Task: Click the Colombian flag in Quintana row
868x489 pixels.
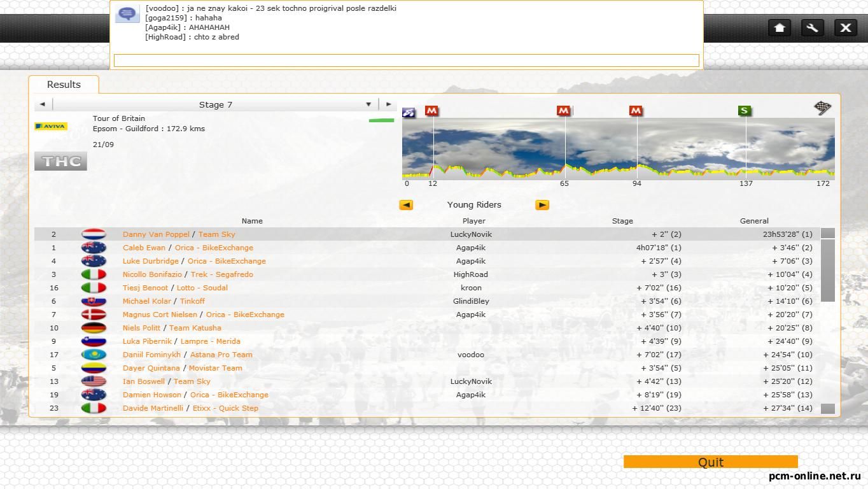Action: (x=94, y=368)
